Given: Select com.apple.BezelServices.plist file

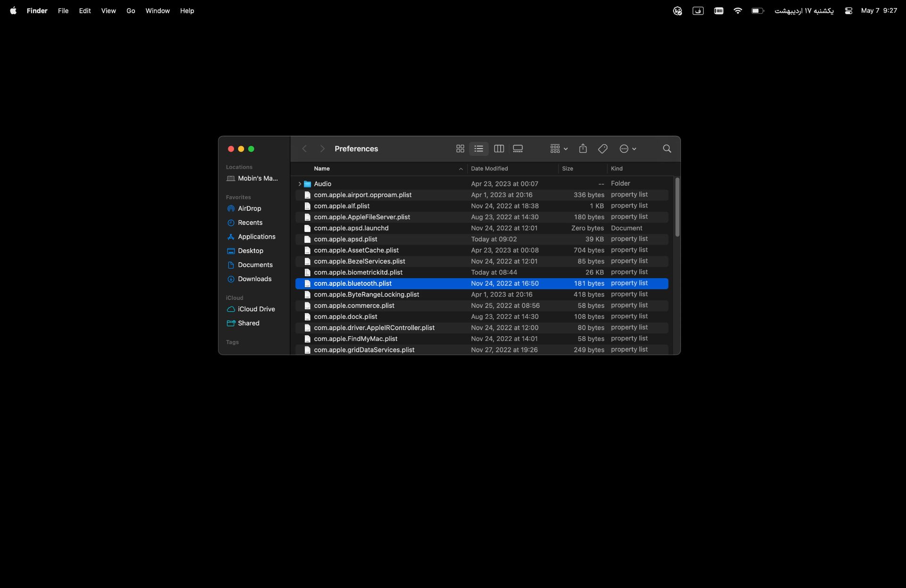Looking at the screenshot, I should (x=482, y=261).
